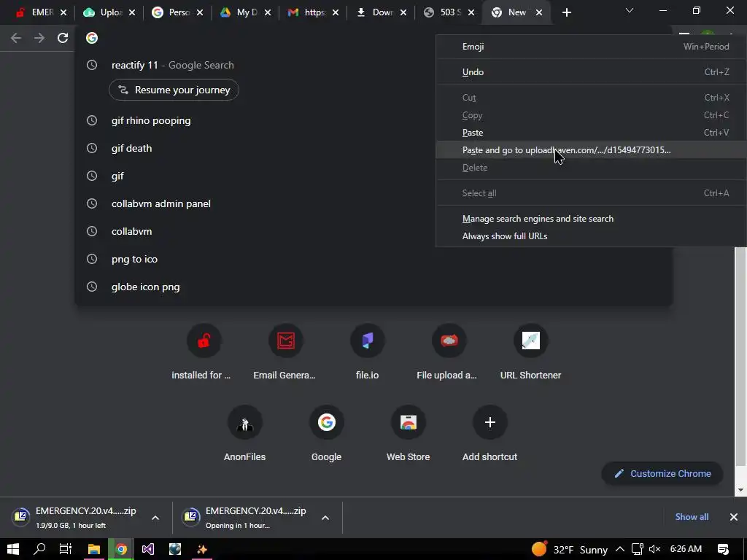Image resolution: width=747 pixels, height=560 pixels.
Task: Expand options for first EMERGENCY zip download
Action: [x=155, y=518]
